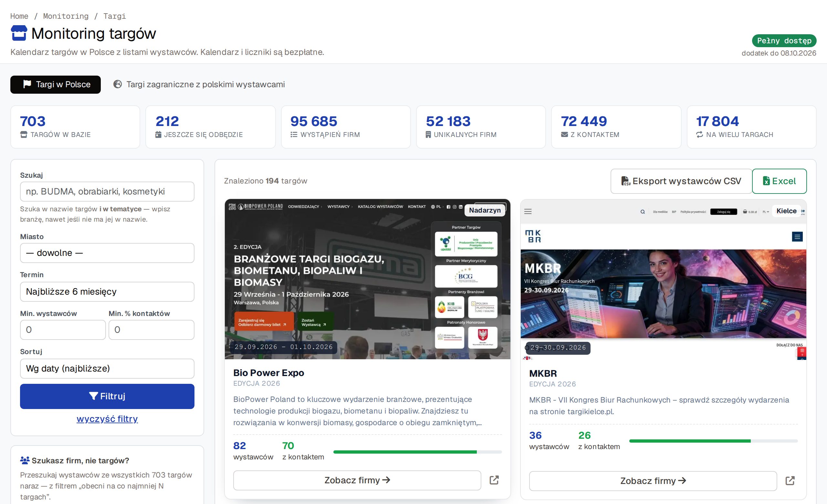
Task: Open the Bio Power Expo preview thumbnail
Action: [368, 279]
